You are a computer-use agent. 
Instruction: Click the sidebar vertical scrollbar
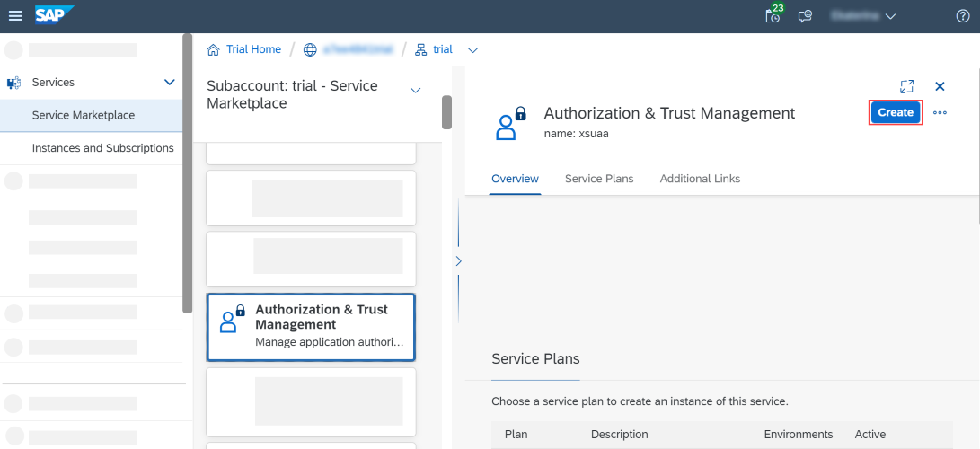click(x=187, y=173)
